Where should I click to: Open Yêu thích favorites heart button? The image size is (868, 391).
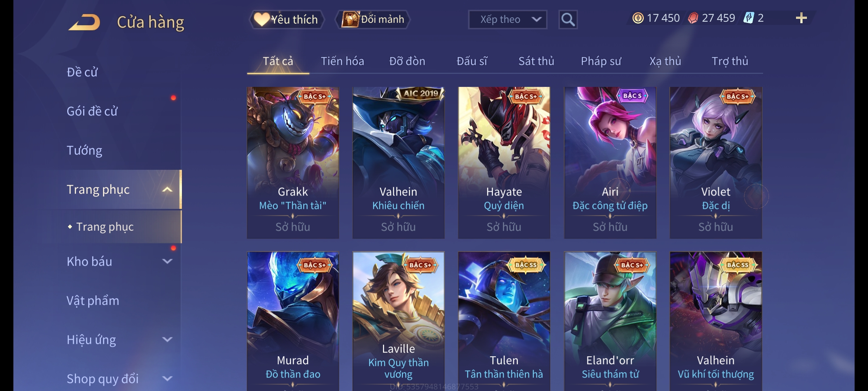tap(286, 20)
